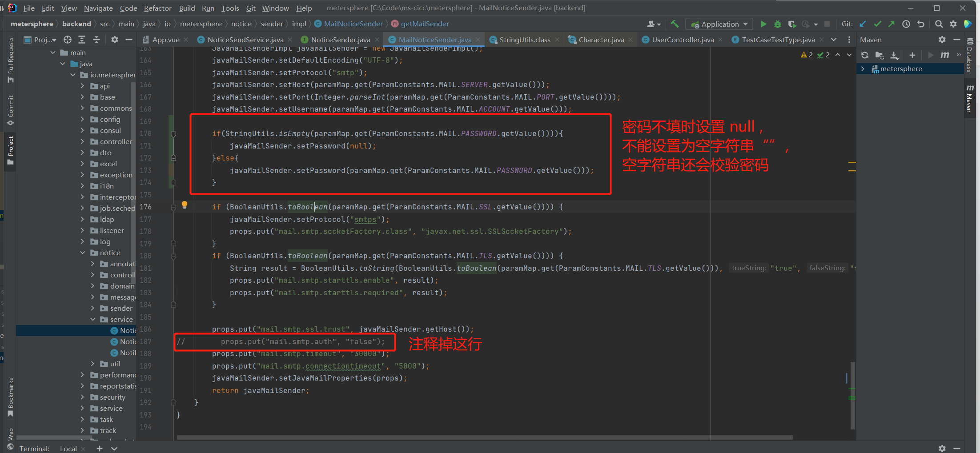Image resolution: width=980 pixels, height=453 pixels.
Task: Toggle the Commit tool window
Action: click(x=11, y=110)
